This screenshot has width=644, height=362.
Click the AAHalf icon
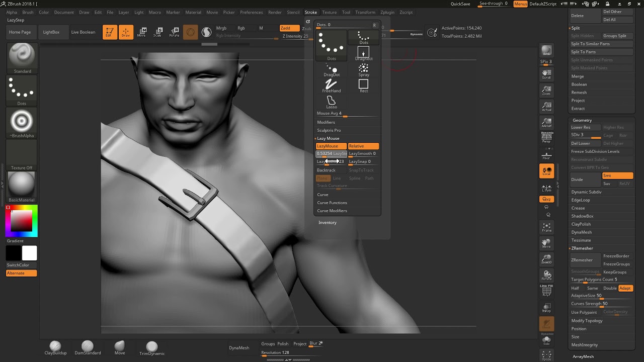[x=546, y=123]
